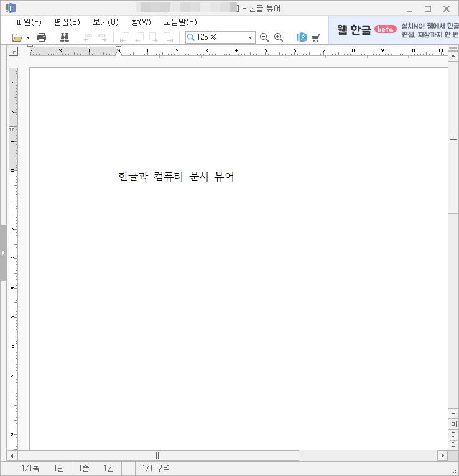The image size is (459, 476).
Task: Click the ruler corner tab selector box
Action: tap(13, 52)
